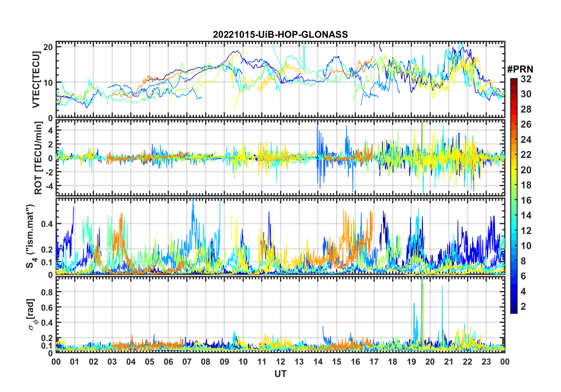The height and width of the screenshot is (392, 561).
Task: Click colorbar tick label 24
Action: point(526,140)
